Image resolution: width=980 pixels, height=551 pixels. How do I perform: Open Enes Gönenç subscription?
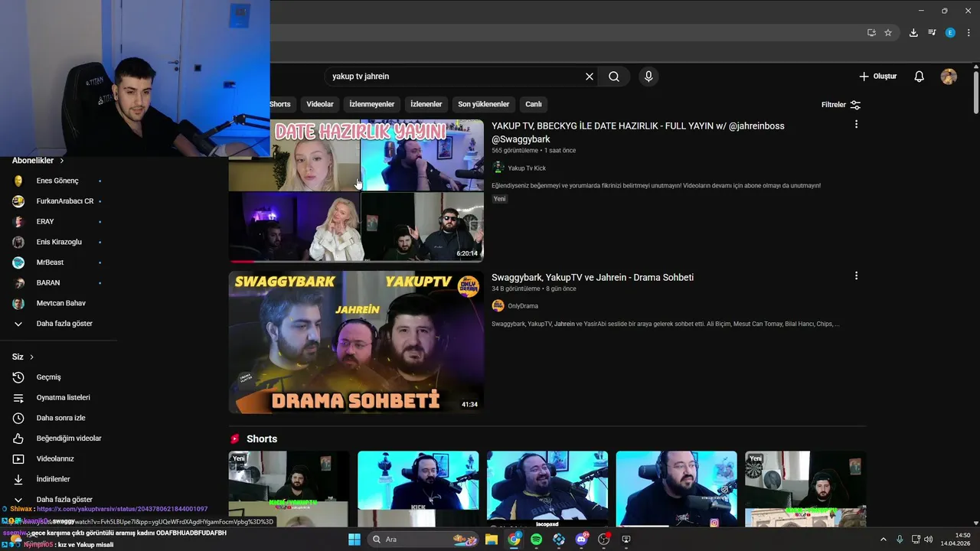pyautogui.click(x=59, y=181)
